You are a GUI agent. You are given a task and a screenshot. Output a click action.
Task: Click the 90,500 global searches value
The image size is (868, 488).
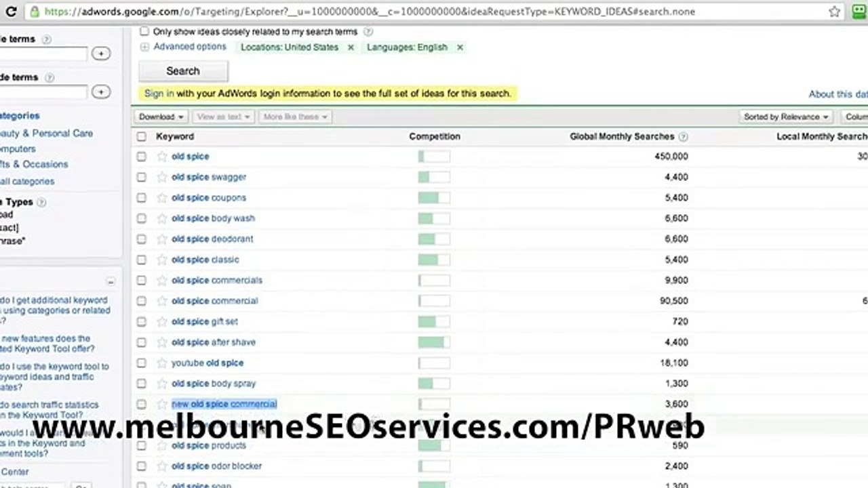673,301
